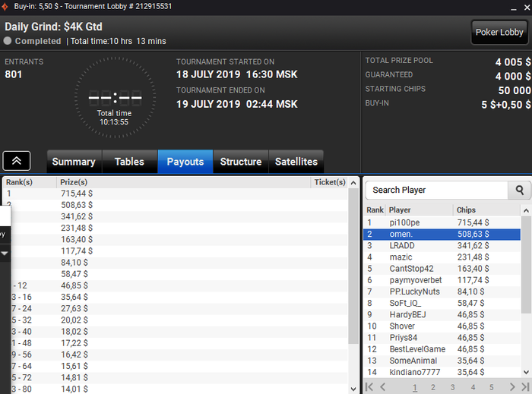This screenshot has height=394, width=532.
Task: Return to the Poker Lobby
Action: click(499, 32)
